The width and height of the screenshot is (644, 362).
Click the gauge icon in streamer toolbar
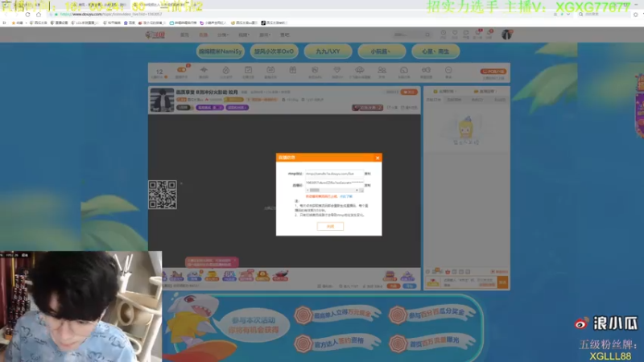pos(404,70)
